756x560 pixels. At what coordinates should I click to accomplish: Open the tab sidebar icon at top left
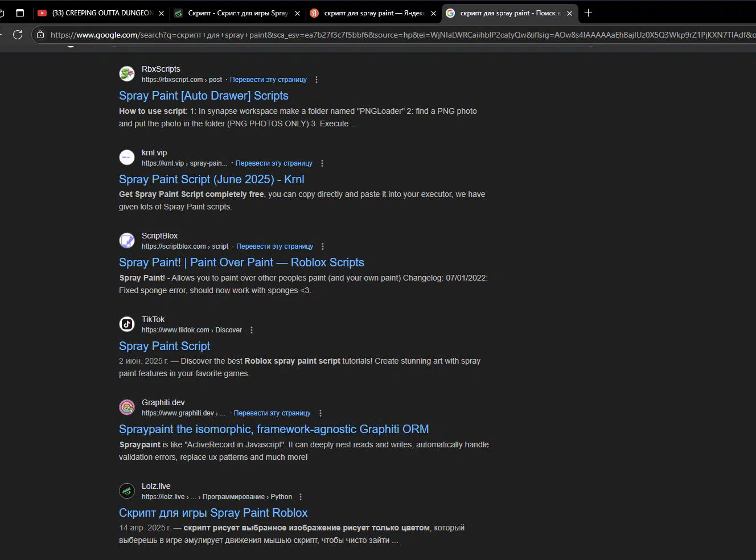[x=20, y=13]
